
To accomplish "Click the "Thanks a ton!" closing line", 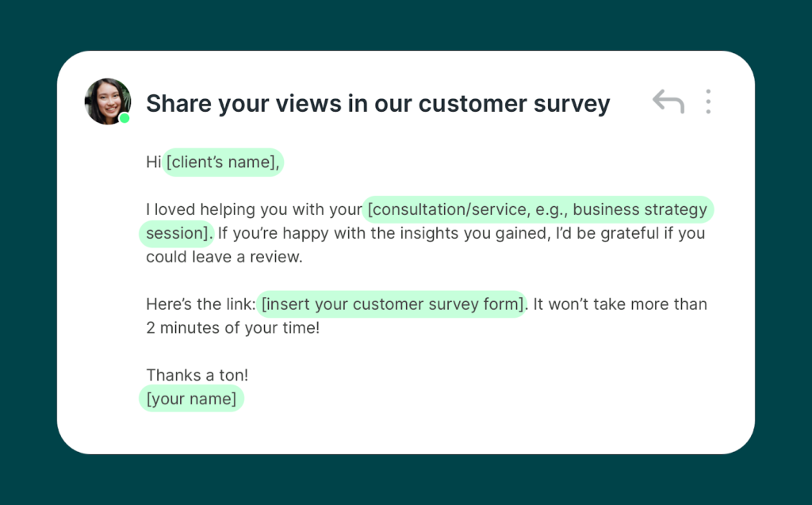I will [x=197, y=375].
